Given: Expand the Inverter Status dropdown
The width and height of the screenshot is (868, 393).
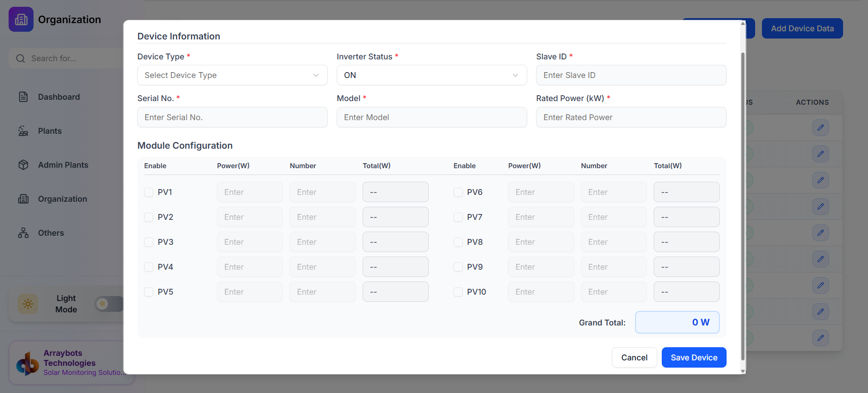Looking at the screenshot, I should coord(432,75).
